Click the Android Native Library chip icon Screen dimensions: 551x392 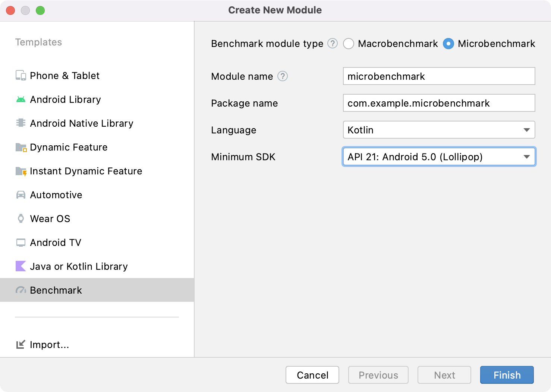21,123
